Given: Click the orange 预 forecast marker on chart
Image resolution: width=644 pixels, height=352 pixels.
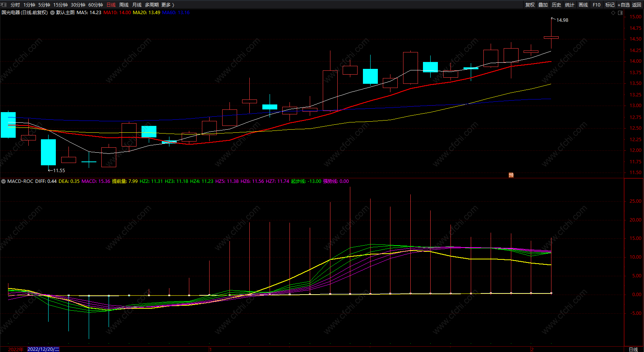Looking at the screenshot, I should click(511, 175).
